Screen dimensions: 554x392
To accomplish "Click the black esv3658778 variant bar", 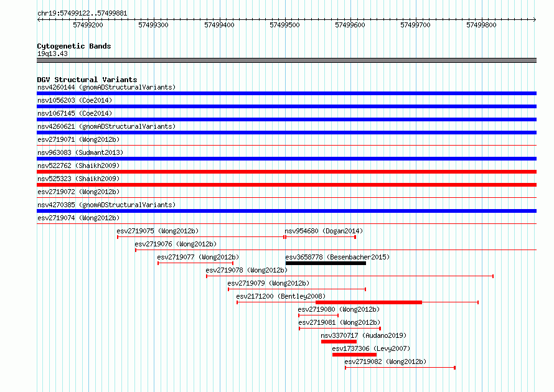I will click(326, 263).
